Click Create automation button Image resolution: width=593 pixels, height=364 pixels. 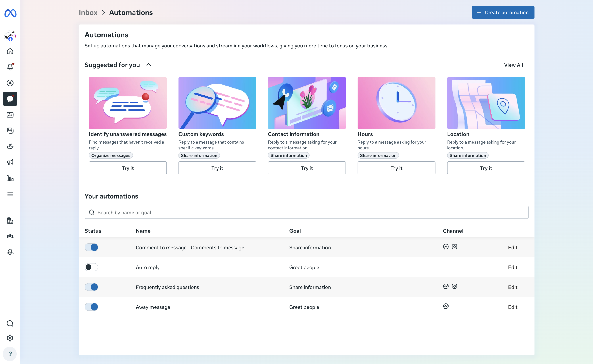503,12
